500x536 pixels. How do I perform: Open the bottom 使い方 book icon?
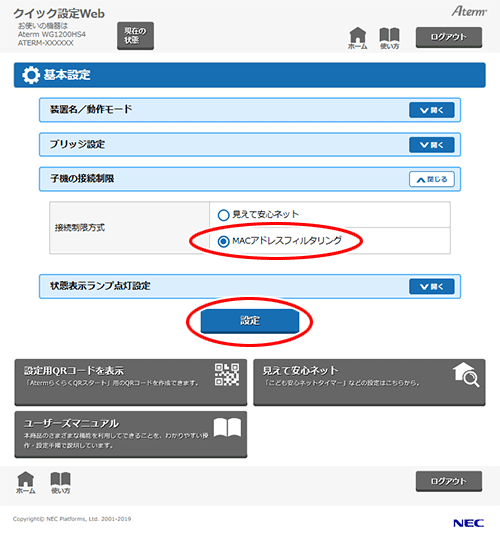click(x=60, y=482)
